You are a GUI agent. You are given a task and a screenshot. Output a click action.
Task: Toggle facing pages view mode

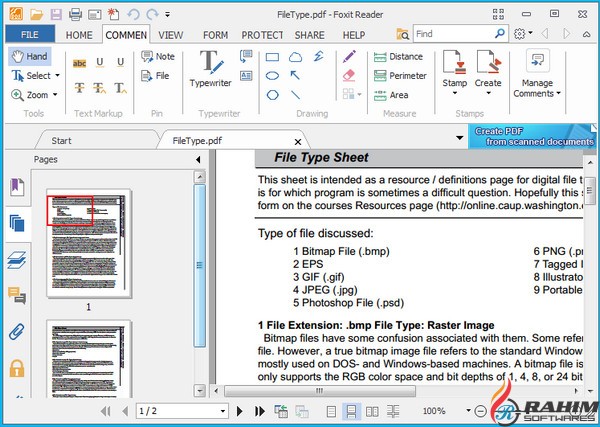372,411
